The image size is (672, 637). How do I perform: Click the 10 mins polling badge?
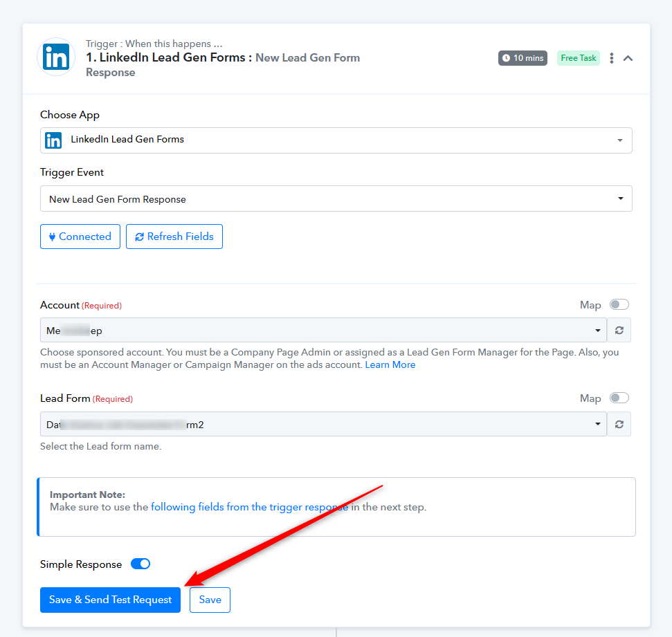(523, 58)
